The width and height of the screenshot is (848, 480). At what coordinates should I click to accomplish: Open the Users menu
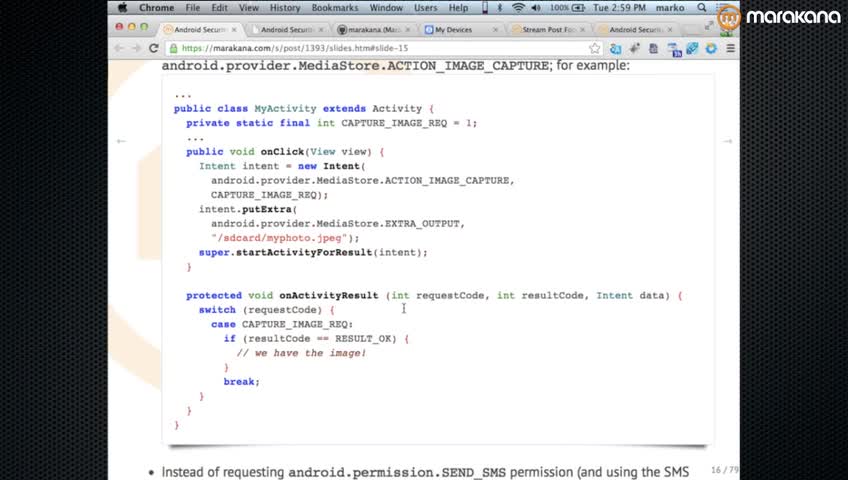click(x=425, y=8)
